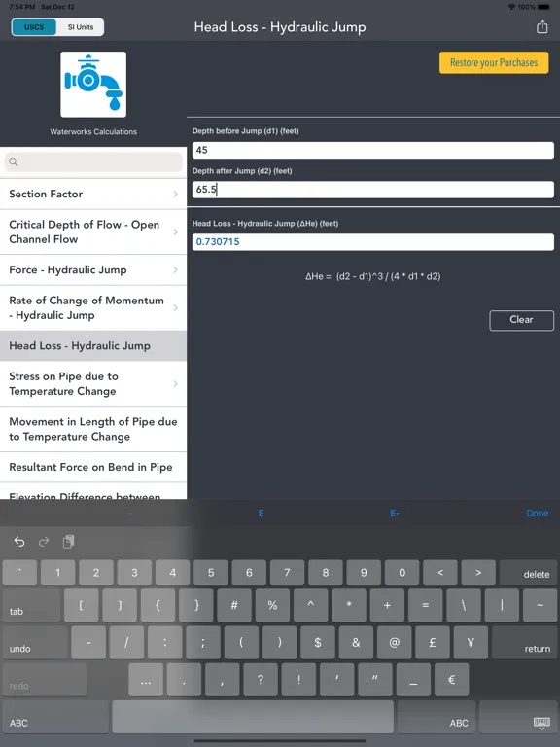Screen dimensions: 560x747
Task: Select Force - Hydraulic Jump item
Action: point(93,270)
